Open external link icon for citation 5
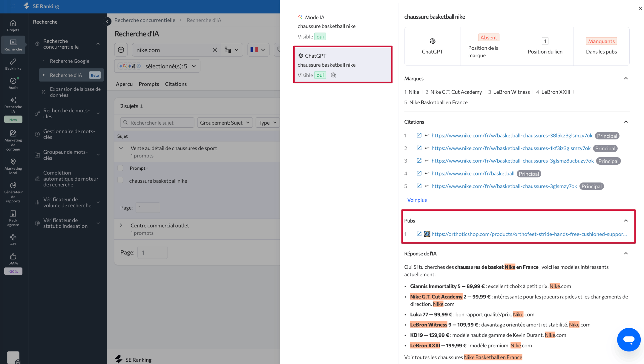Image resolution: width=644 pixels, height=364 pixels. click(419, 186)
